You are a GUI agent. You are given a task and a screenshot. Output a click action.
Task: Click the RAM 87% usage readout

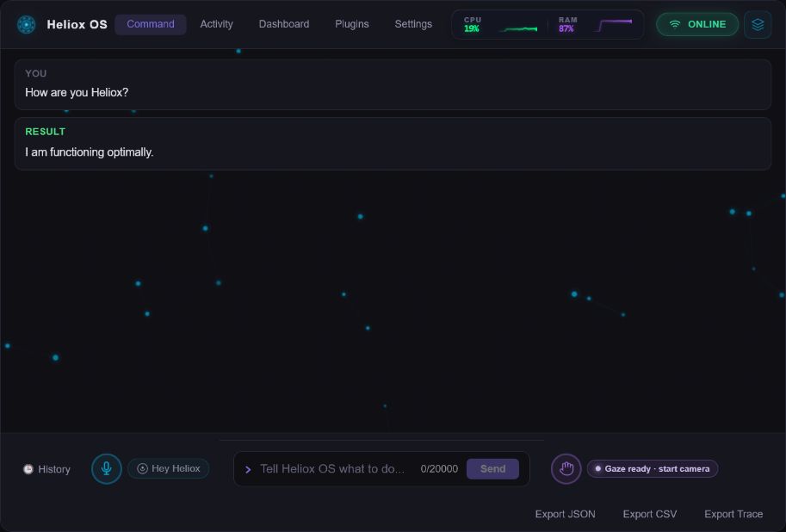point(567,24)
